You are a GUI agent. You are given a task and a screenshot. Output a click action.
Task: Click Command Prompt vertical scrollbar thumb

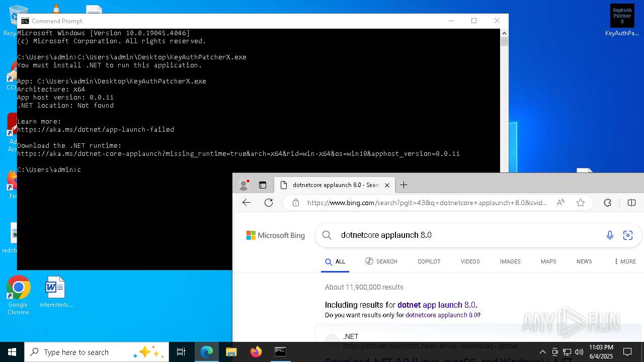(x=504, y=41)
